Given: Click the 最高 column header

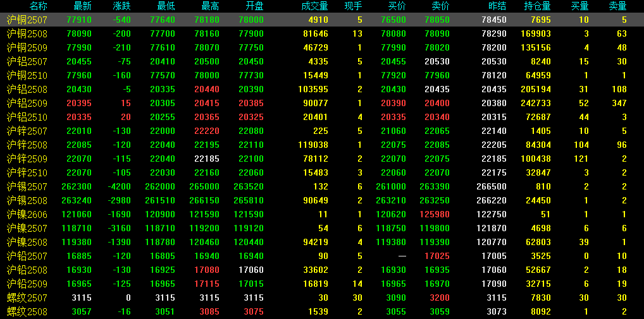Looking at the screenshot, I should coord(210,6).
